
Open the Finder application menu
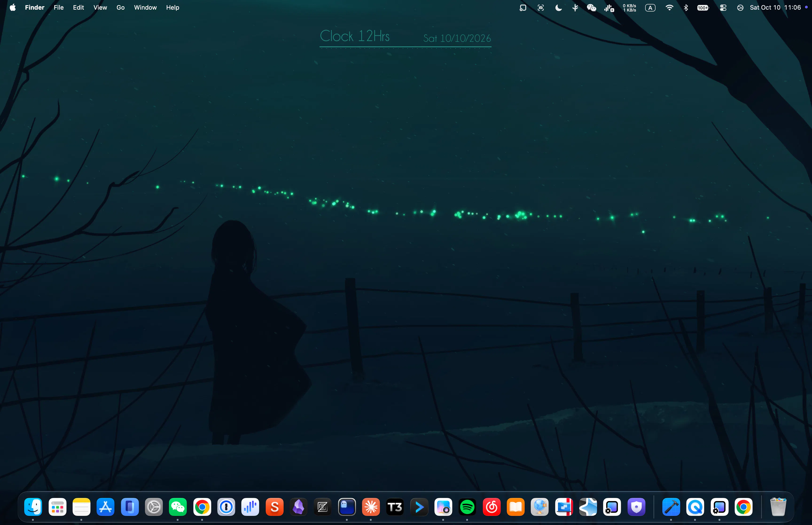[35, 8]
